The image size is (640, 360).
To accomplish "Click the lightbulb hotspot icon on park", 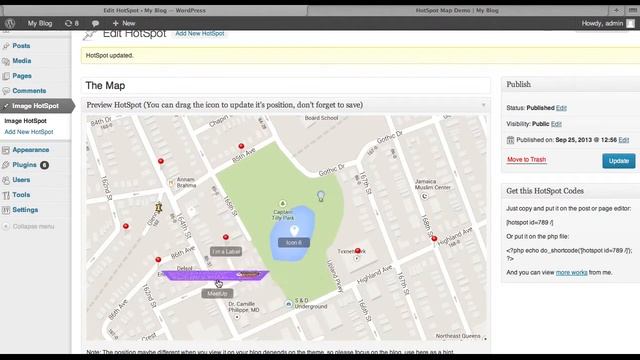I will coord(321,196).
